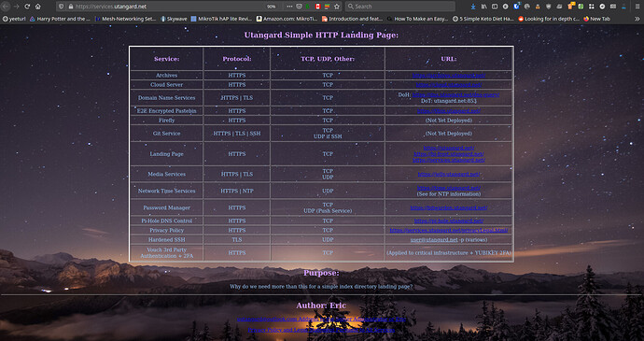Open the Skywave bookmark
The image size is (644, 341).
coord(175,19)
